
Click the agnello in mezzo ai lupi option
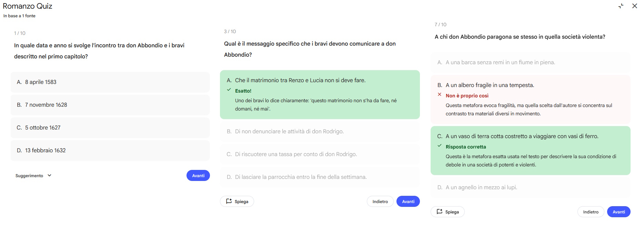[530, 188]
